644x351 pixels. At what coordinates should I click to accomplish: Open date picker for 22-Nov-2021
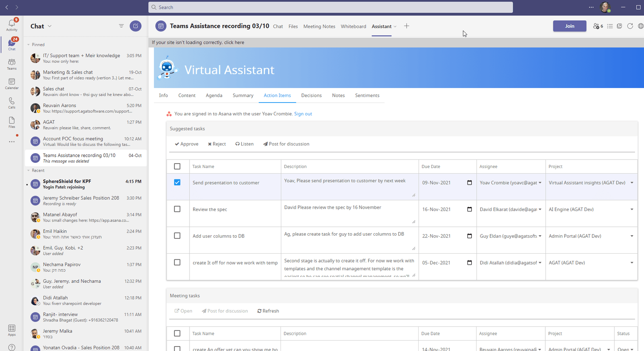point(469,236)
